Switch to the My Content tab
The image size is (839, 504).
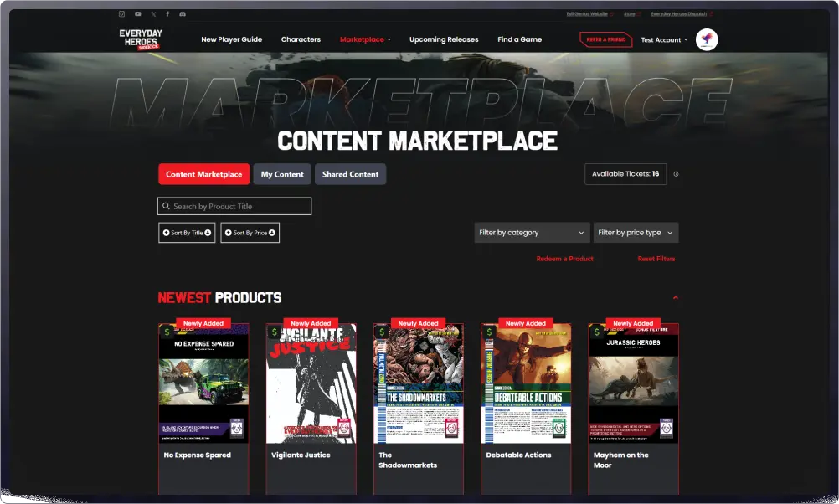[282, 174]
